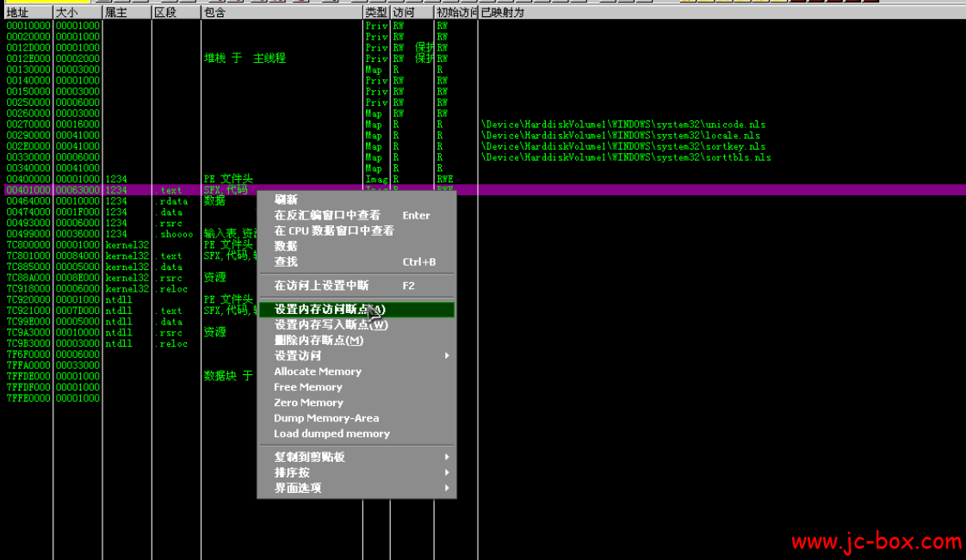Choose 在访问上设置中断 (F2) option
Image resolution: width=966 pixels, height=560 pixels.
(x=321, y=286)
